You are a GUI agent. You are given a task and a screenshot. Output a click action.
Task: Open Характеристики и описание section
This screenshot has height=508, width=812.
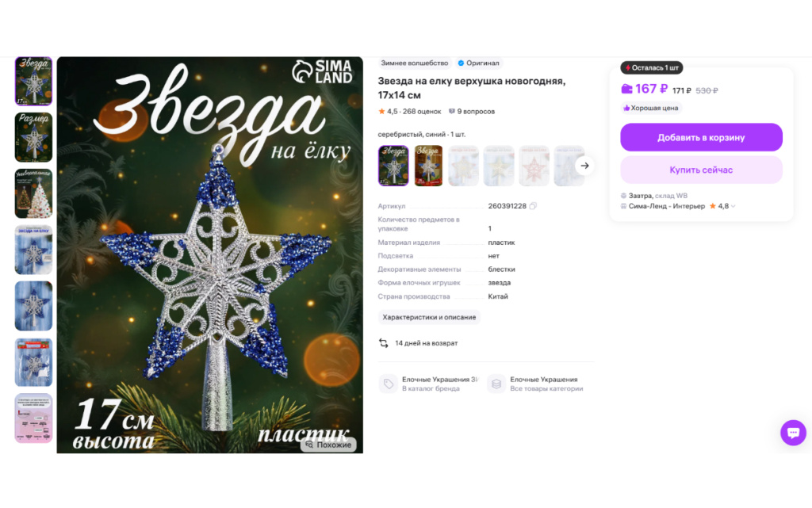429,317
